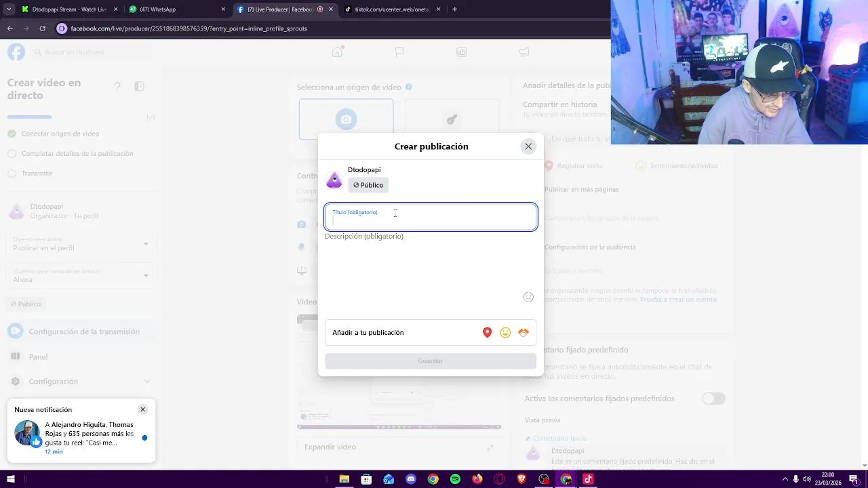Viewport: 868px width, 488px height.
Task: Close the Nueva notificación popup
Action: click(x=142, y=409)
